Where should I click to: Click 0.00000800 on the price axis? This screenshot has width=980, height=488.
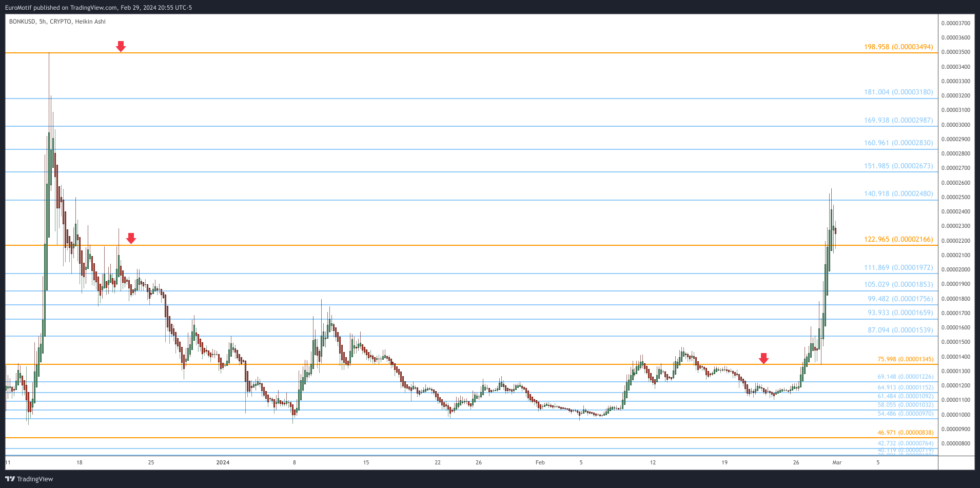coord(956,443)
